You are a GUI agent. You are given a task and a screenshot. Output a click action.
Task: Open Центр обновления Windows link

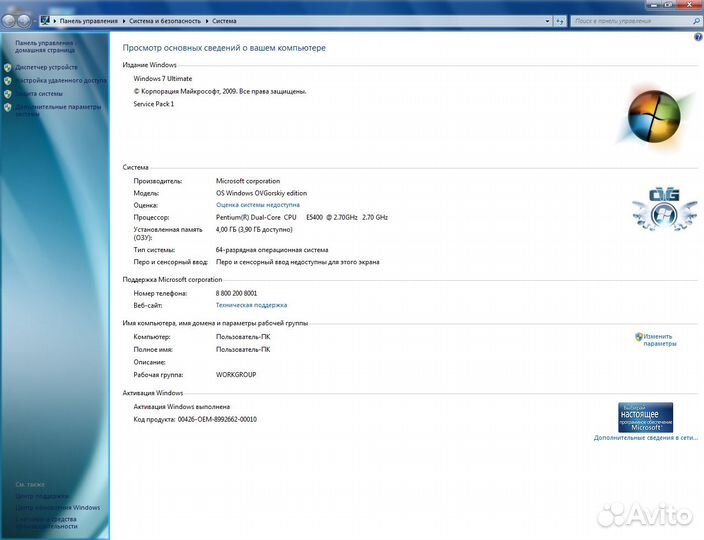[57, 507]
